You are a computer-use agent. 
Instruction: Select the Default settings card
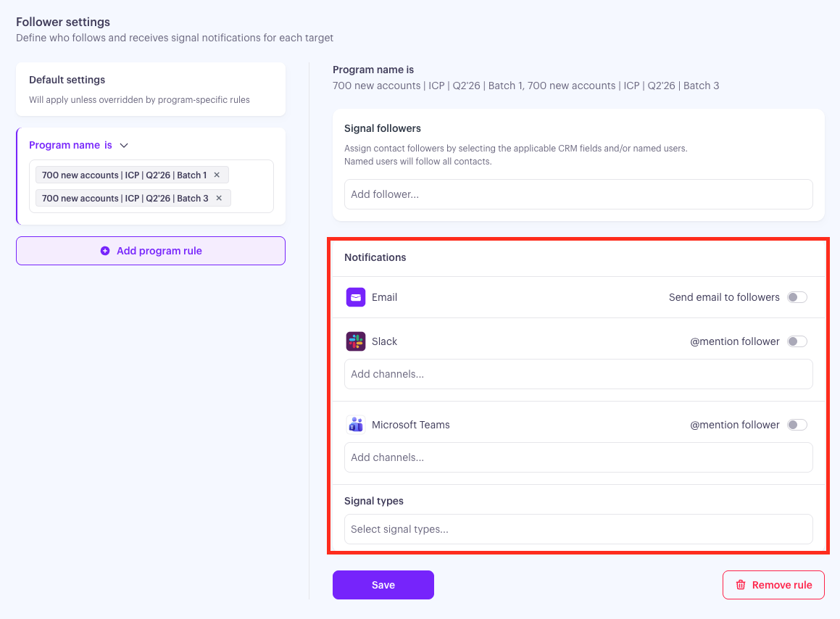[151, 89]
